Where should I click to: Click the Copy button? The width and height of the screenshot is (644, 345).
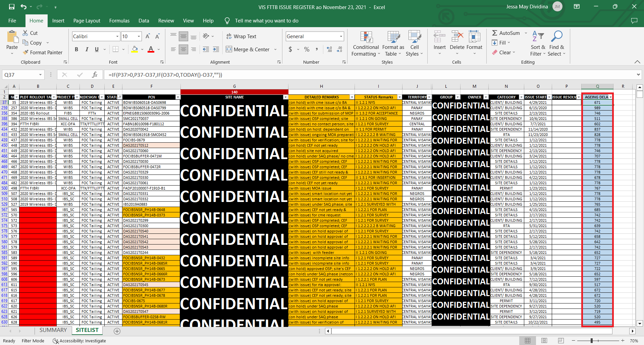pyautogui.click(x=32, y=43)
